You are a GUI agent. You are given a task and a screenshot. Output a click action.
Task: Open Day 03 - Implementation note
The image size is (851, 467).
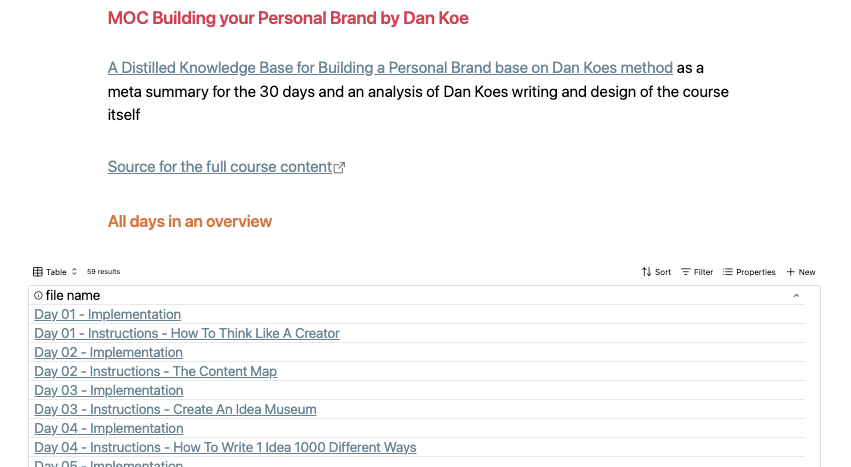109,390
